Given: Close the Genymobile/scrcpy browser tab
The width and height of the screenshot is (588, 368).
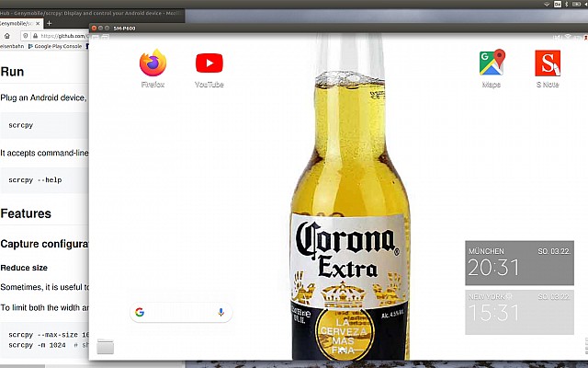Looking at the screenshot, I should coord(38,23).
